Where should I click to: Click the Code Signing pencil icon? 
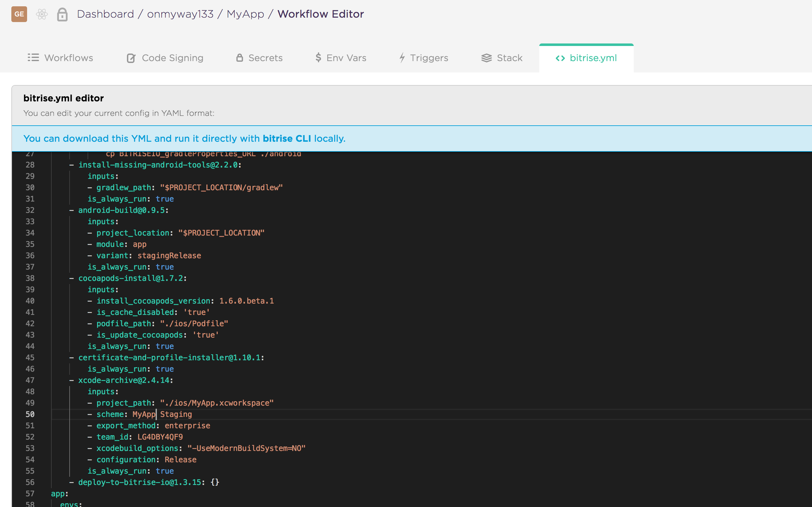131,58
